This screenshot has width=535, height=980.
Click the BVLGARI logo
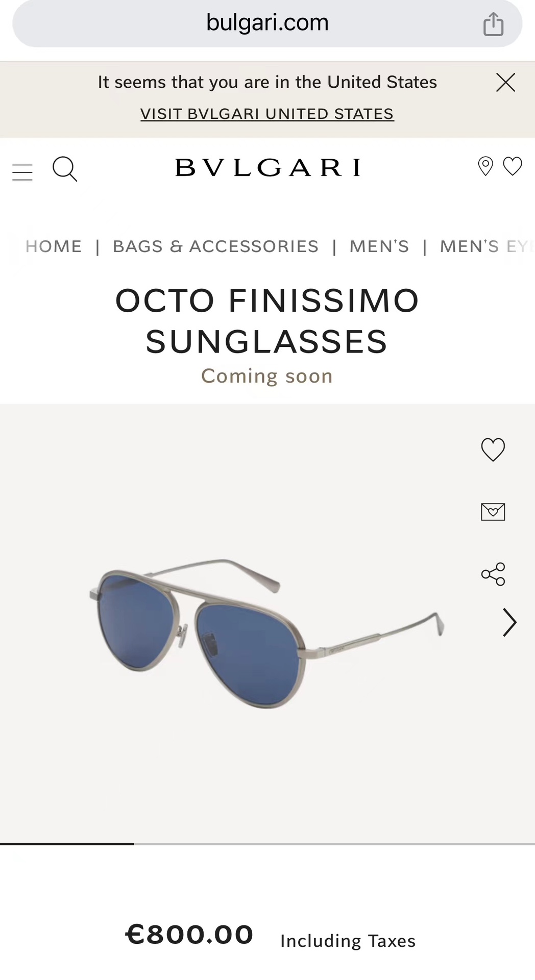pos(267,167)
